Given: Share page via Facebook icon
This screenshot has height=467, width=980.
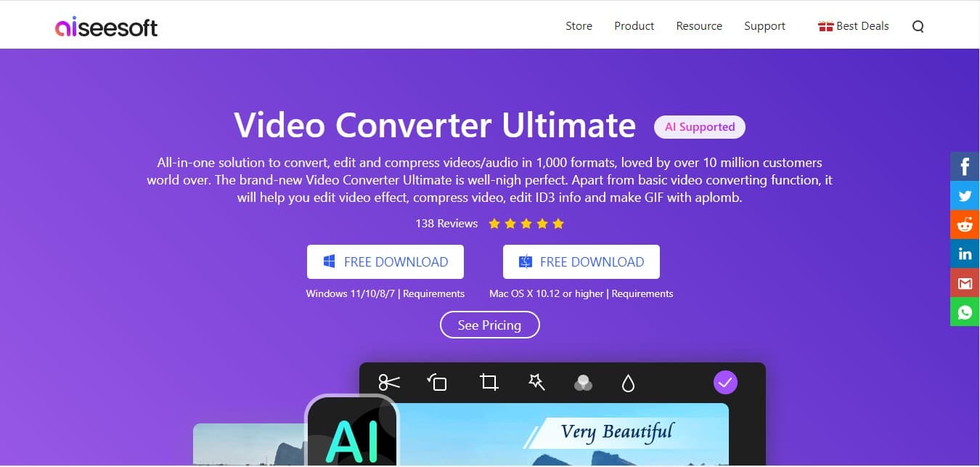Looking at the screenshot, I should [x=965, y=167].
